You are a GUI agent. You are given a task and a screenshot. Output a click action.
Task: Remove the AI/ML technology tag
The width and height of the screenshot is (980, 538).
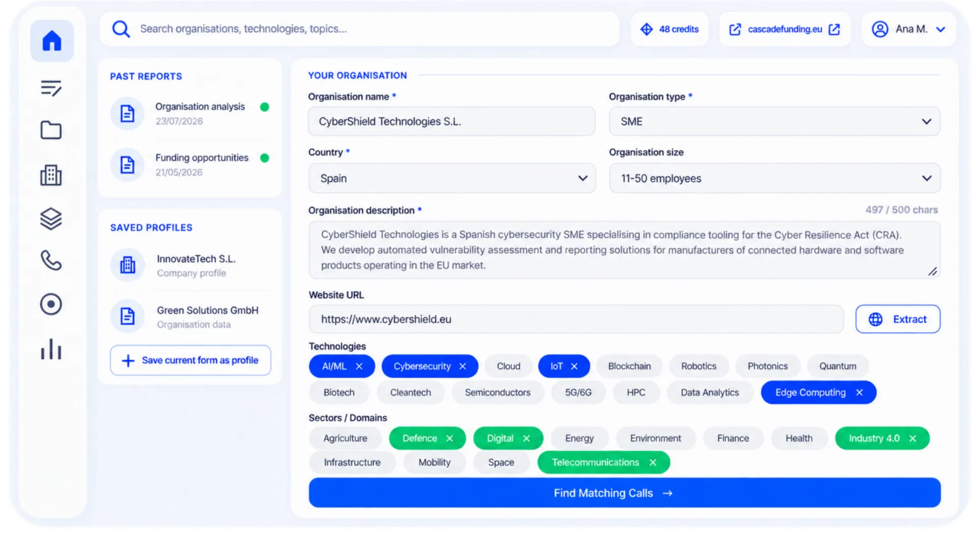(359, 366)
